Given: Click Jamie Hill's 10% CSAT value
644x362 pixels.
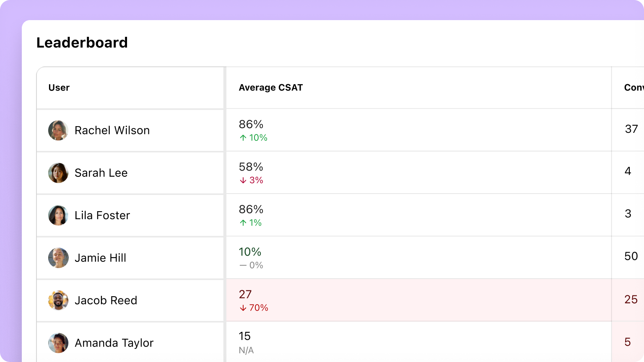Looking at the screenshot, I should pos(249,252).
